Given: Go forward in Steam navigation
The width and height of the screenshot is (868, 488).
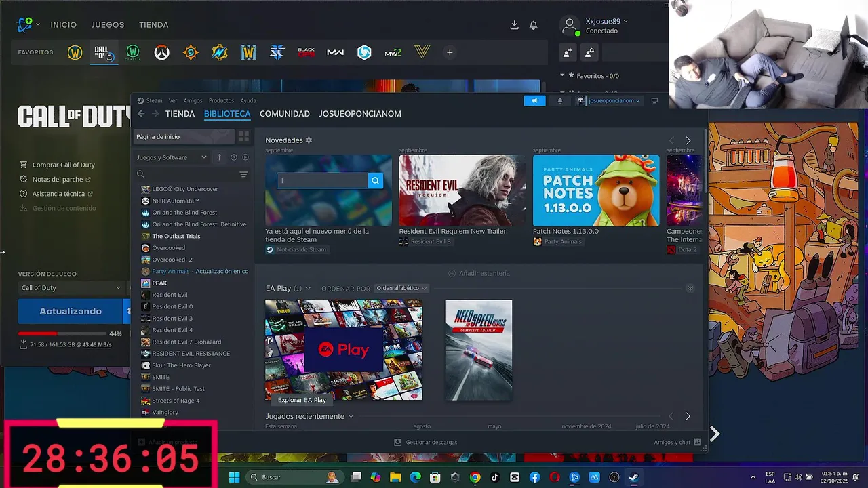Looking at the screenshot, I should pyautogui.click(x=155, y=114).
